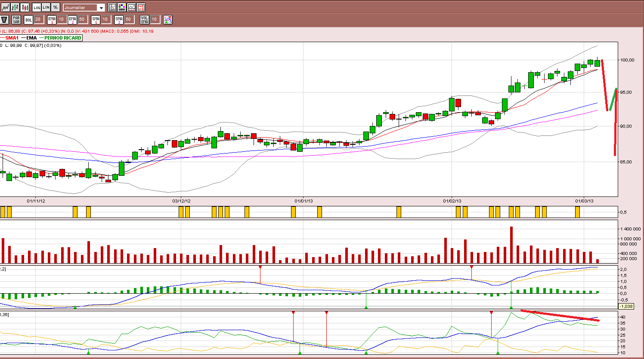Click the 1 400 000 volume axis label
The height and width of the screenshot is (359, 644).
(x=630, y=229)
